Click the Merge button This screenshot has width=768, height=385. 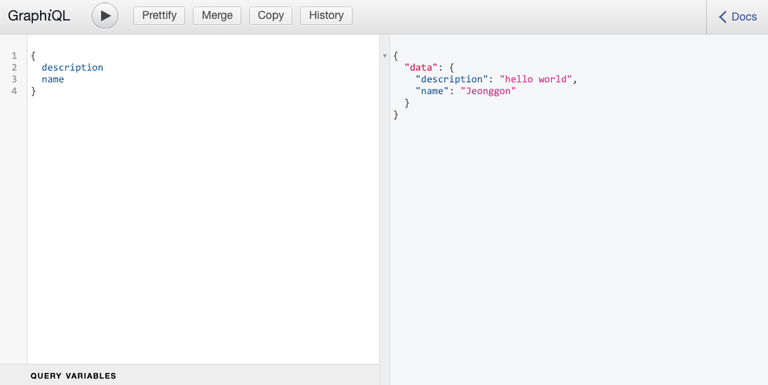click(217, 16)
